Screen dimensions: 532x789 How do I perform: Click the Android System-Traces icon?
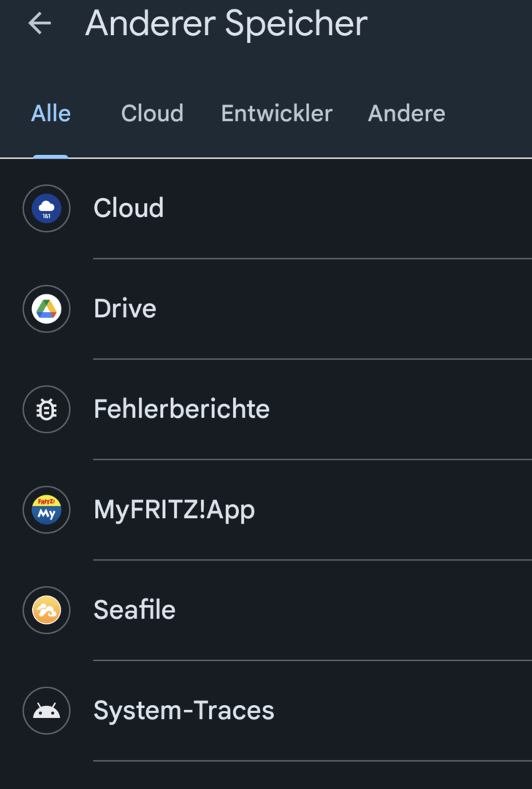pyautogui.click(x=46, y=711)
